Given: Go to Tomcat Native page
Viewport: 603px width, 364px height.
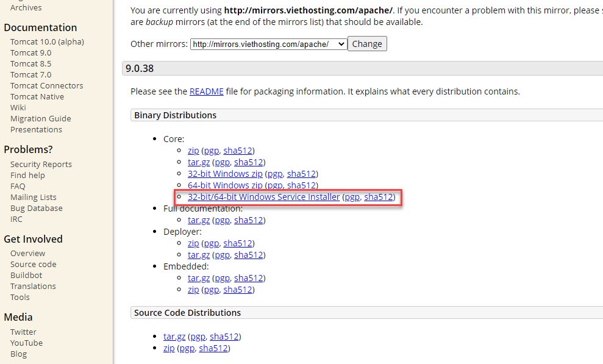Looking at the screenshot, I should click(x=37, y=96).
